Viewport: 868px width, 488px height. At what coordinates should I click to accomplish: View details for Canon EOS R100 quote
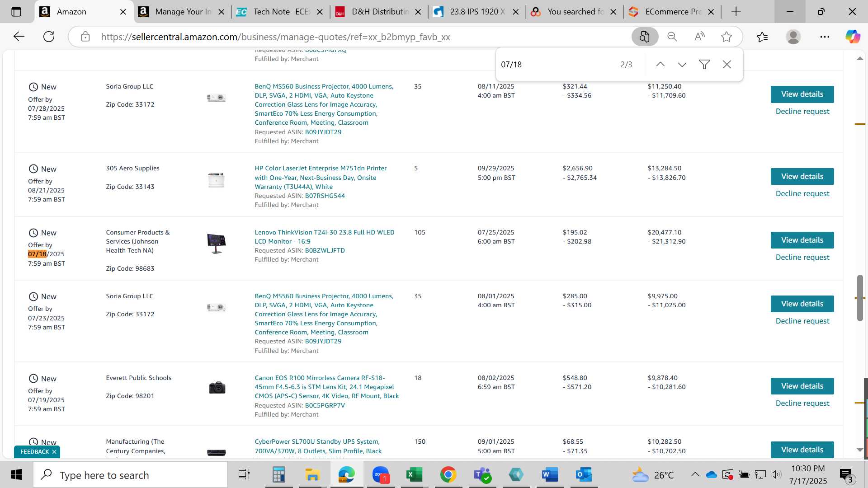pyautogui.click(x=802, y=386)
